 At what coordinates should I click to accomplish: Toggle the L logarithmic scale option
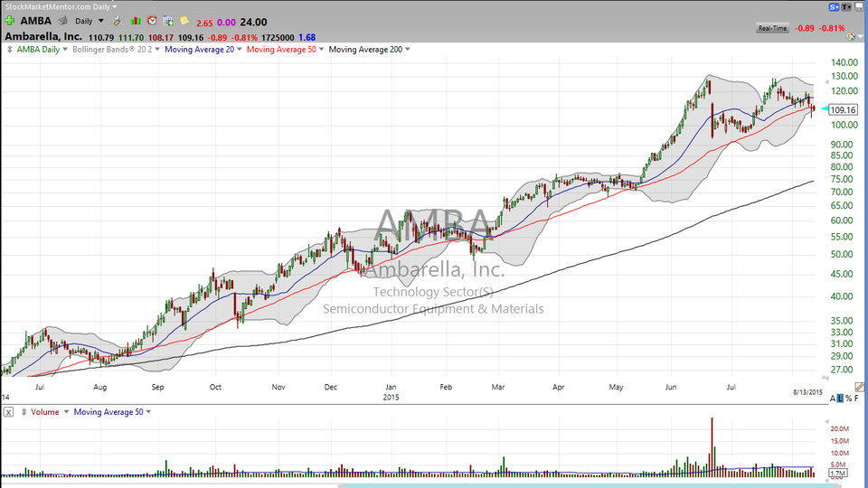840,399
